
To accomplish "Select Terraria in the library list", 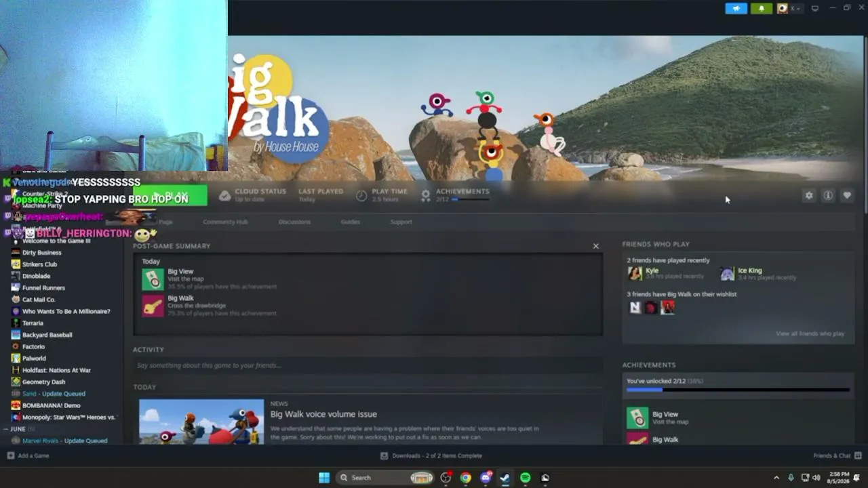I will (33, 323).
